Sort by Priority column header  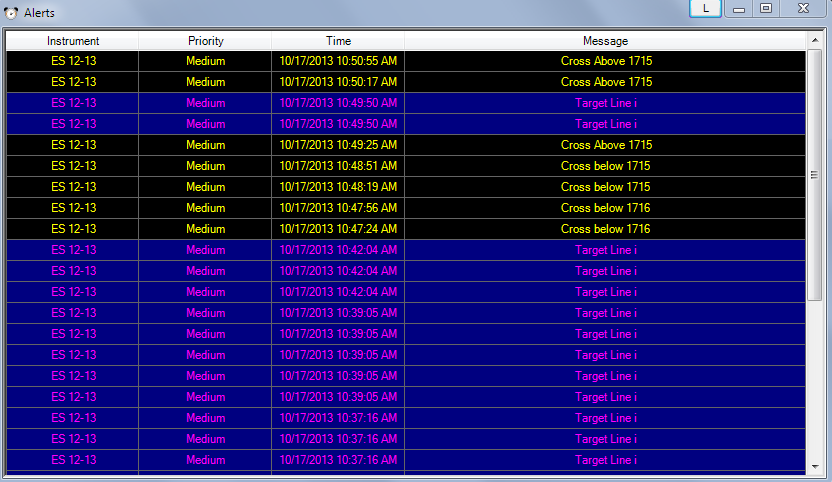pos(205,41)
